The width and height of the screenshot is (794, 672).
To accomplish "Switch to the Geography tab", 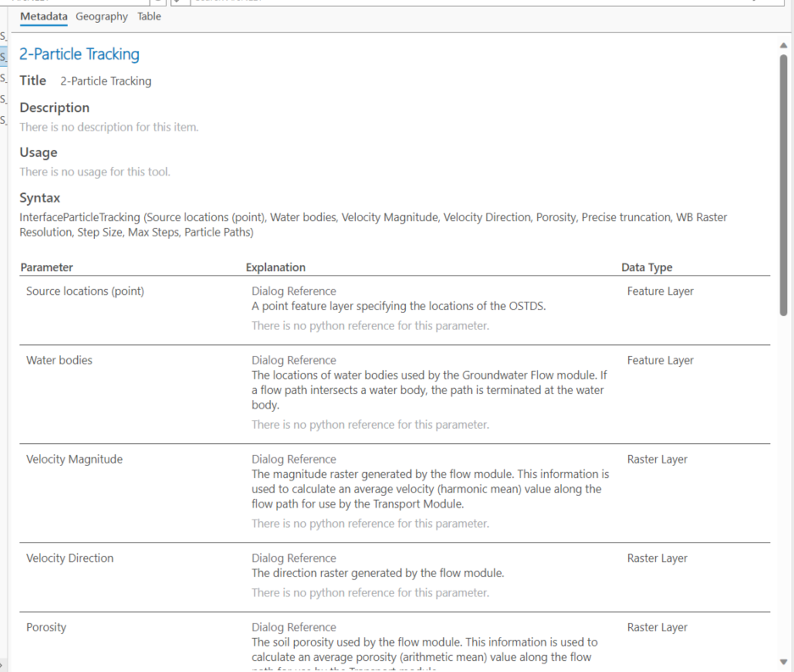I will coord(102,16).
